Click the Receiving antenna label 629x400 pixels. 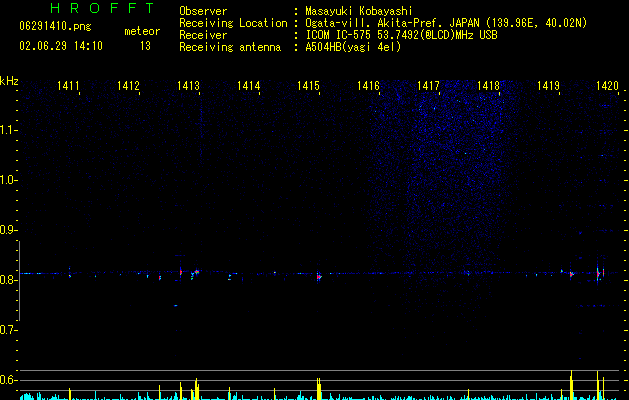[230, 47]
